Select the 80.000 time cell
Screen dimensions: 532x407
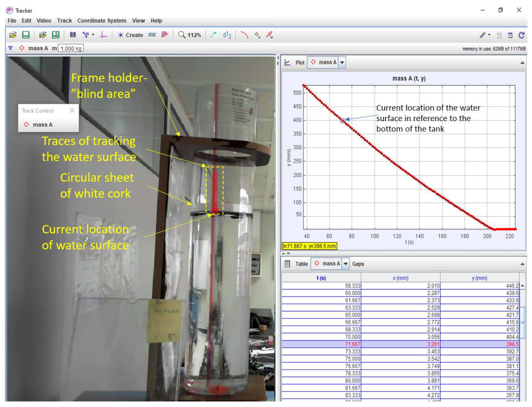(321, 381)
